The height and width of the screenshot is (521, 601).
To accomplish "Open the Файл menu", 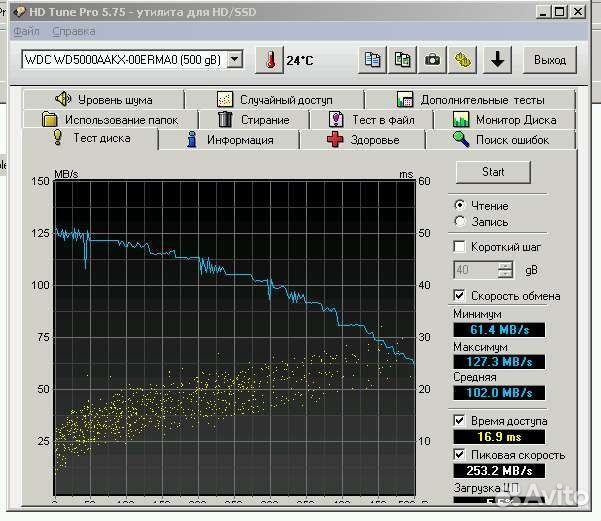I will tap(25, 31).
